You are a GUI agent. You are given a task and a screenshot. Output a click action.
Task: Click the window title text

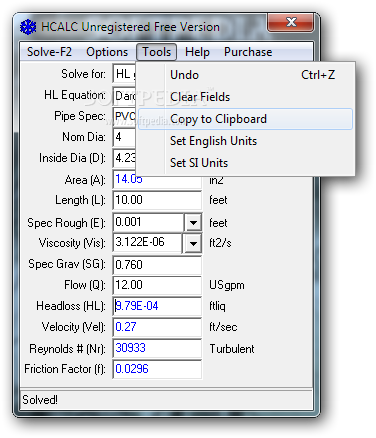(x=130, y=27)
